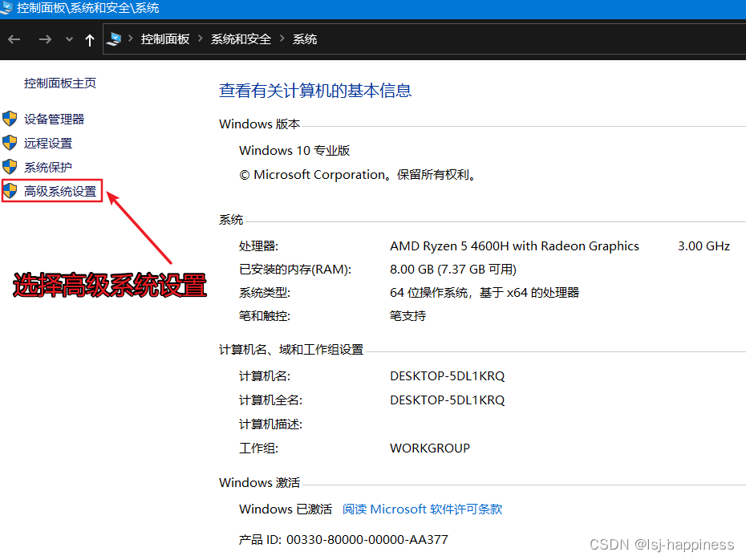Click the 计算机描述: label

(x=270, y=424)
